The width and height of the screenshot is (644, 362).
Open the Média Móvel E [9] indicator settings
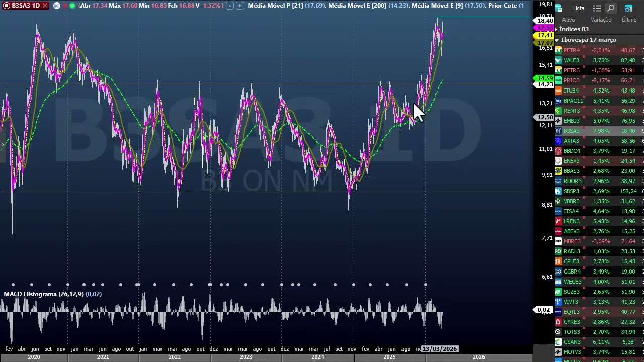point(448,5)
